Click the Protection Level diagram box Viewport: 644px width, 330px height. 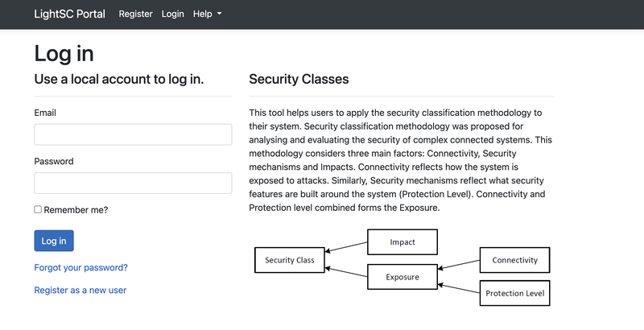pos(514,293)
